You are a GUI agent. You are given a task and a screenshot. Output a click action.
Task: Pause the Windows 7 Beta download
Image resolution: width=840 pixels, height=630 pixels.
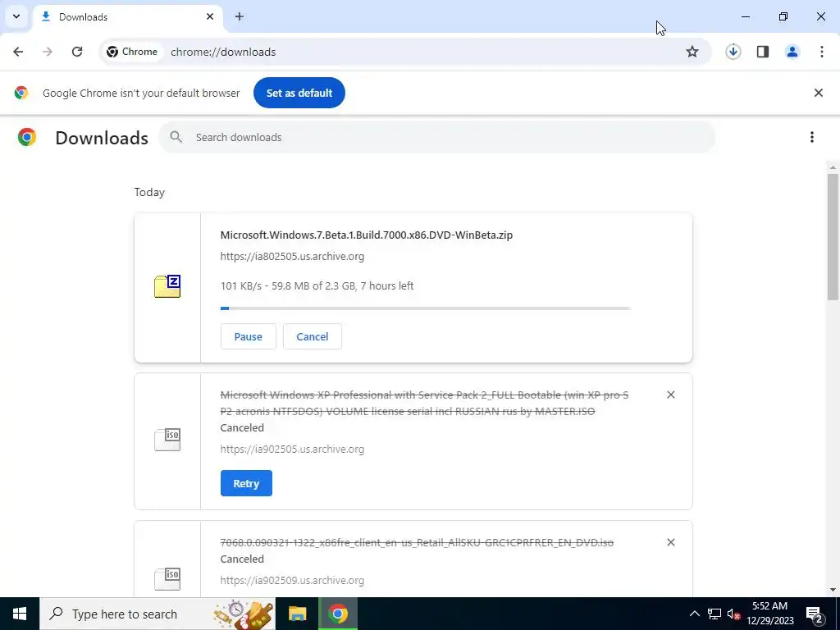pos(248,336)
